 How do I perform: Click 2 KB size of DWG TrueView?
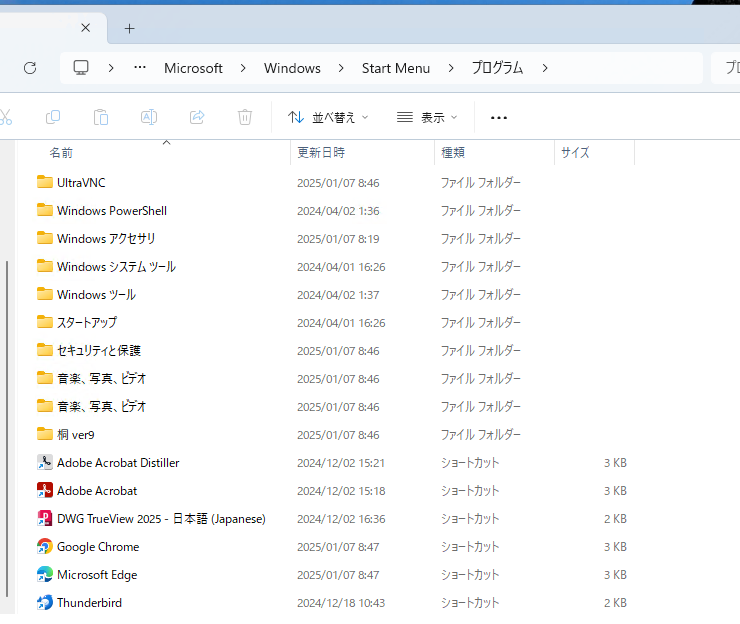click(615, 519)
